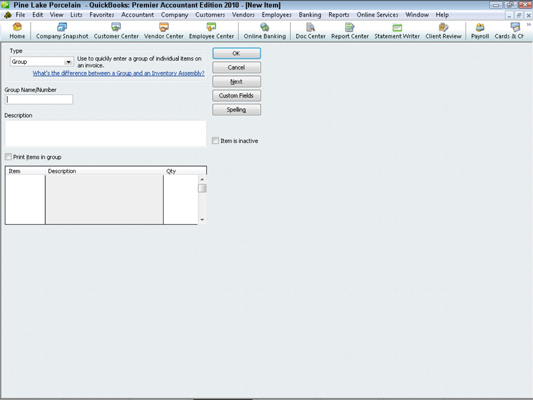Go to the Customer Center
This screenshot has height=400, width=533.
click(116, 31)
